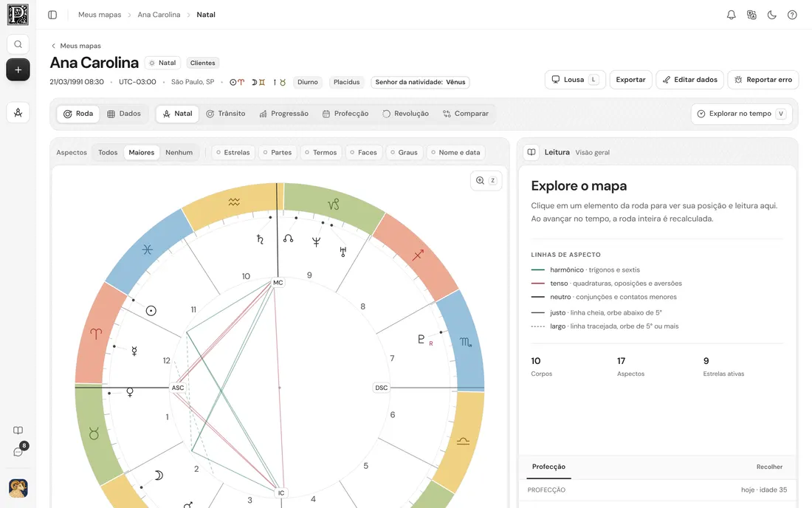The height and width of the screenshot is (508, 812).
Task: Click the app logo at top left
Action: pos(18,15)
